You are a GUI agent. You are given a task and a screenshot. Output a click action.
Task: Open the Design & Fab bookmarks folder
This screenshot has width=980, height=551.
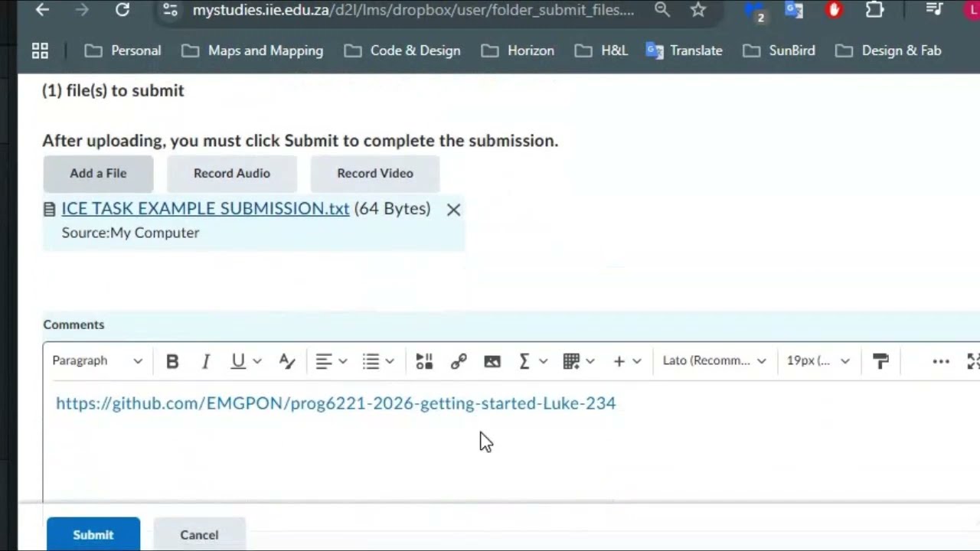tap(888, 51)
